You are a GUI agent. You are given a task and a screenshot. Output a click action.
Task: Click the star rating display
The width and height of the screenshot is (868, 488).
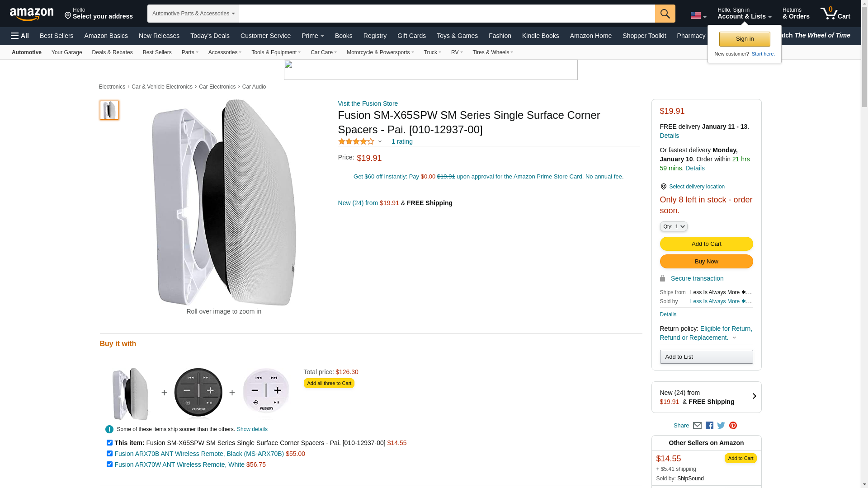coord(357,142)
